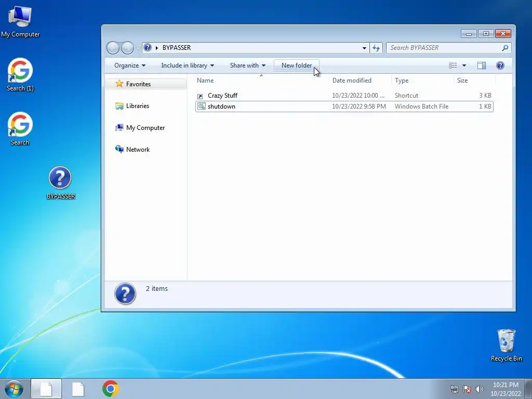
Task: Click BYPASSER in the address bar
Action: click(x=177, y=47)
